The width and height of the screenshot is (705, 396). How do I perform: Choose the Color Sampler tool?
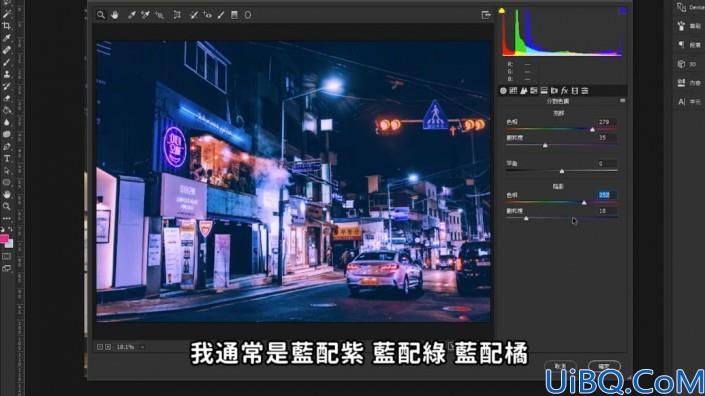point(145,15)
